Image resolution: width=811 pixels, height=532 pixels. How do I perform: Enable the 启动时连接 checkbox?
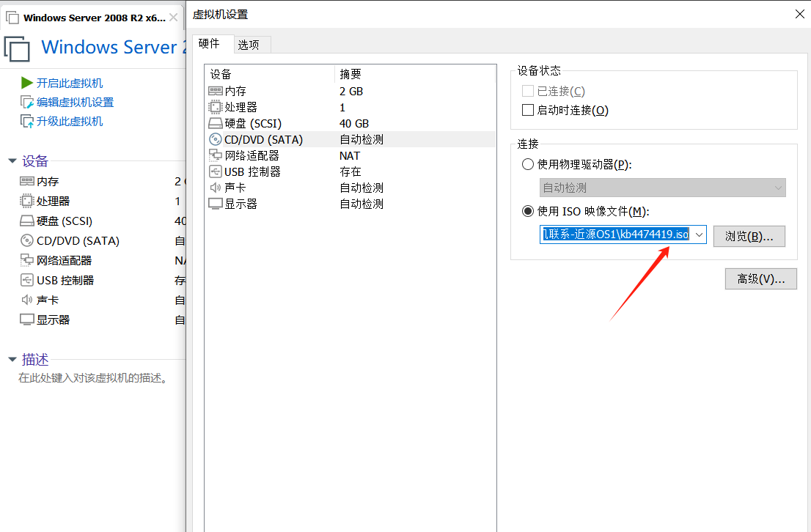pos(527,110)
